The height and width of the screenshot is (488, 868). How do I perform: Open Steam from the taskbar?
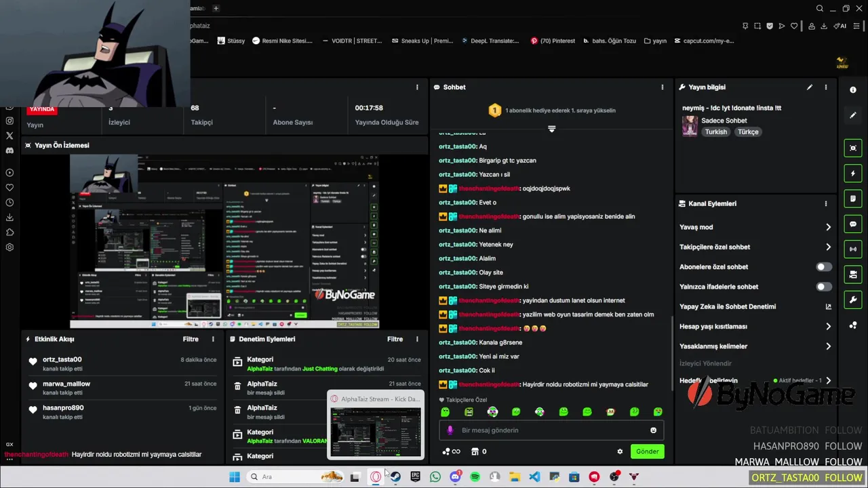[395, 477]
